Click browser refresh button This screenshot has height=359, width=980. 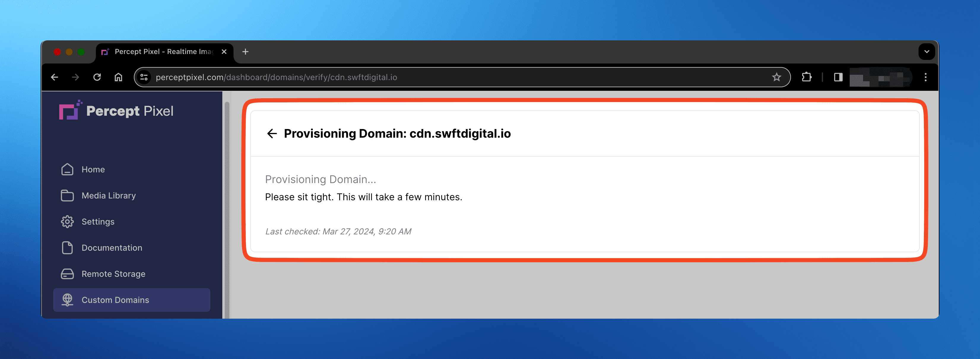pyautogui.click(x=97, y=77)
